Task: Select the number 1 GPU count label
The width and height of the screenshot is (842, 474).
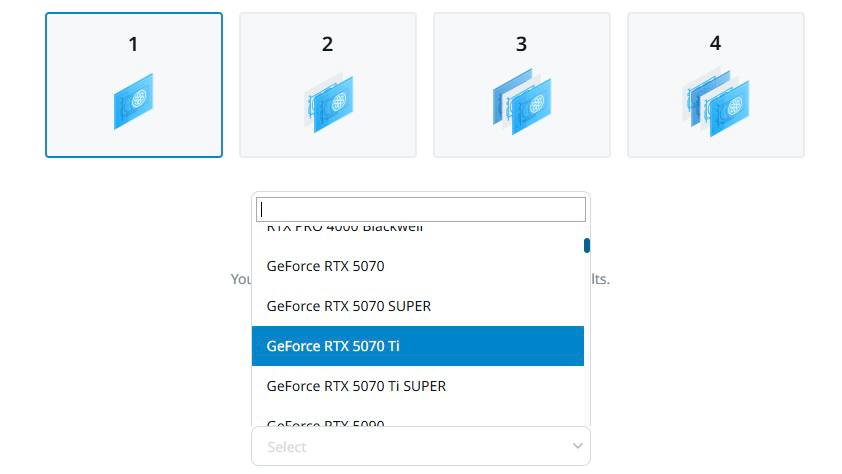Action: 133,44
